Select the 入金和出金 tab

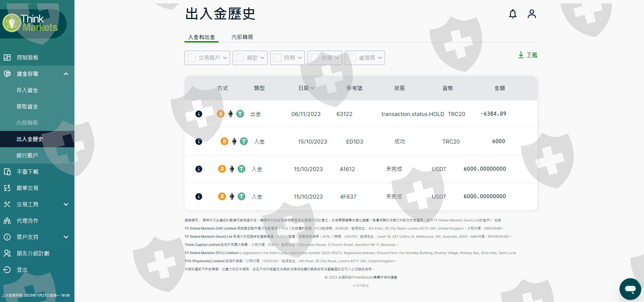pos(202,37)
